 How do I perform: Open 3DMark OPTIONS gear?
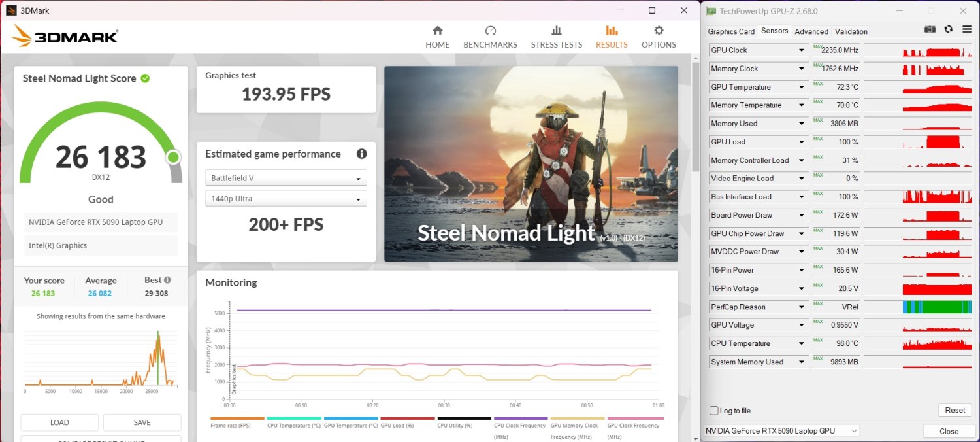[659, 37]
